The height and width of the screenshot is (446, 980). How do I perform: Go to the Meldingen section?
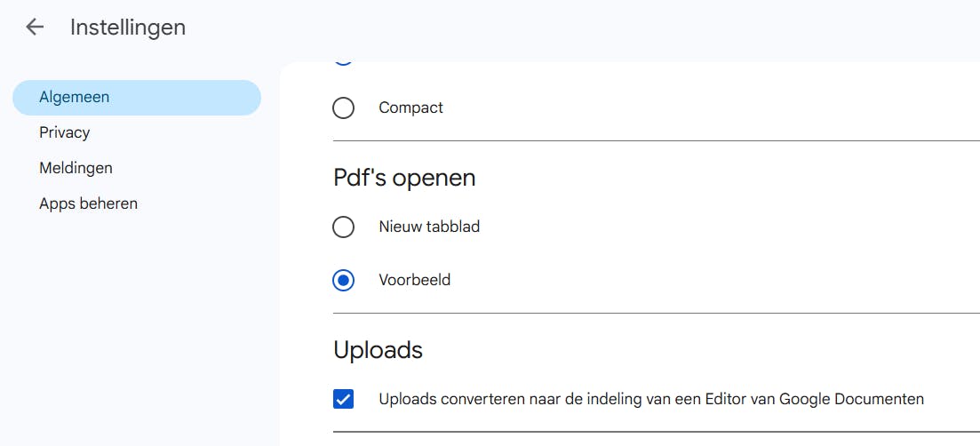(x=76, y=168)
